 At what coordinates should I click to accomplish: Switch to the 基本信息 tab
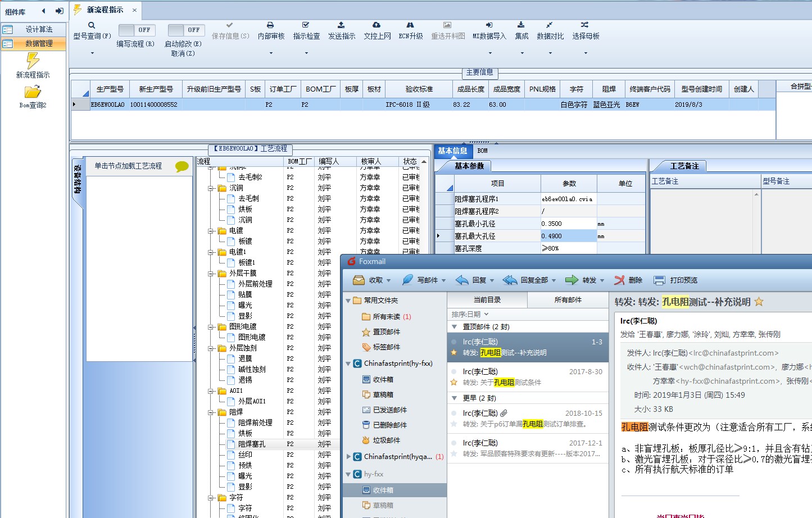pos(453,151)
